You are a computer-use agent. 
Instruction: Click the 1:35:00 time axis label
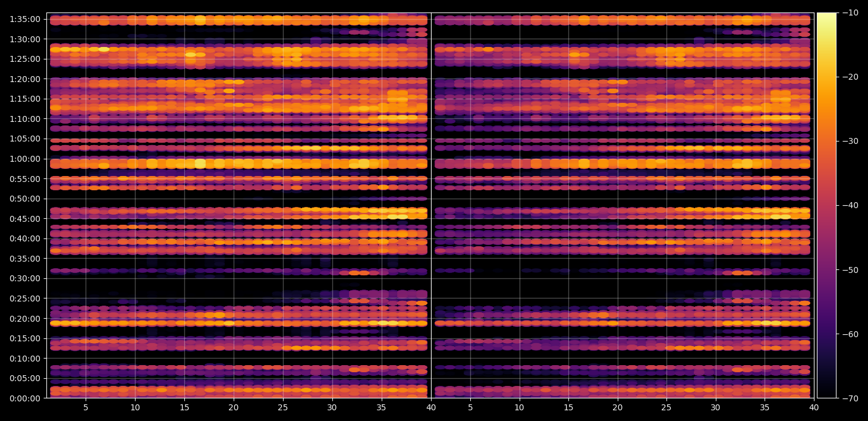[25, 19]
